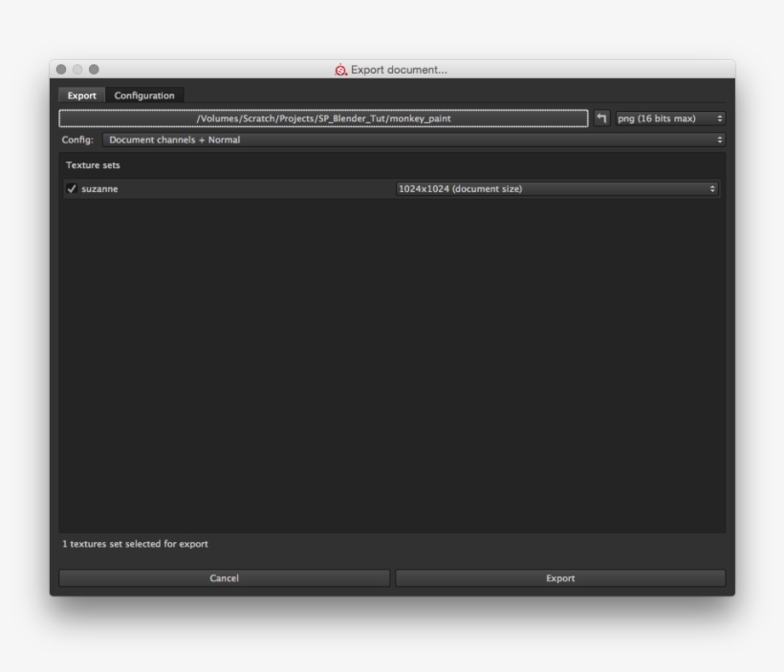This screenshot has width=784, height=672.
Task: Edit the monkey_paint export destination path
Action: 325,117
